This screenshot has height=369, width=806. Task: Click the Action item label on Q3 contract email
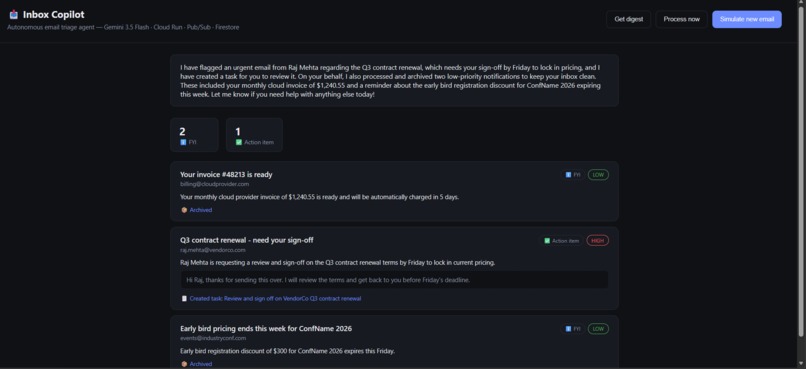(x=565, y=241)
